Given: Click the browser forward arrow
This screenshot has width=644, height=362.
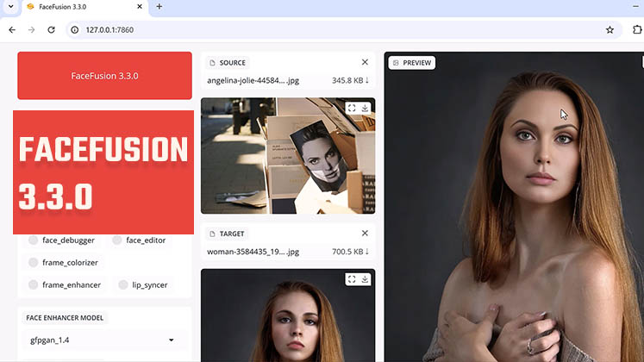Looking at the screenshot, I should (x=32, y=29).
